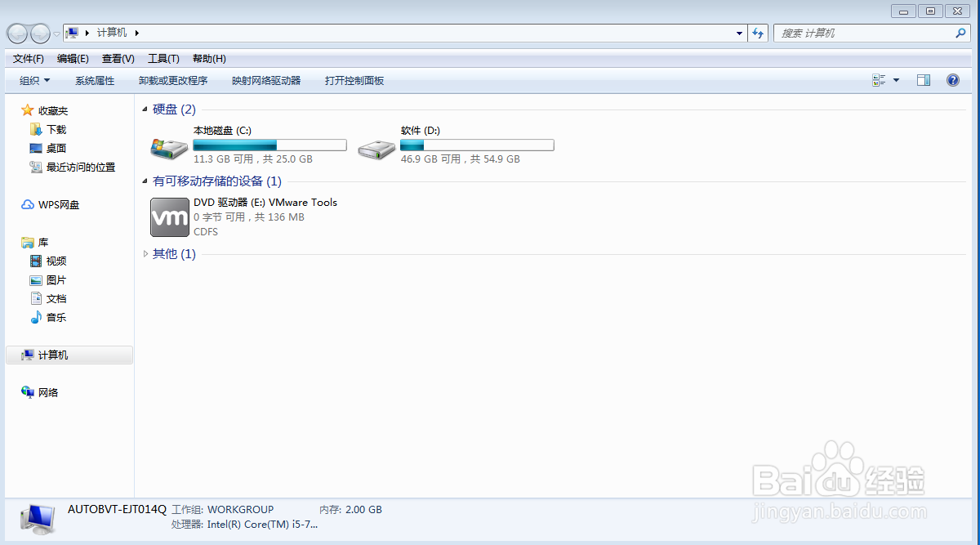Open the 帮助(H) menu

(209, 59)
